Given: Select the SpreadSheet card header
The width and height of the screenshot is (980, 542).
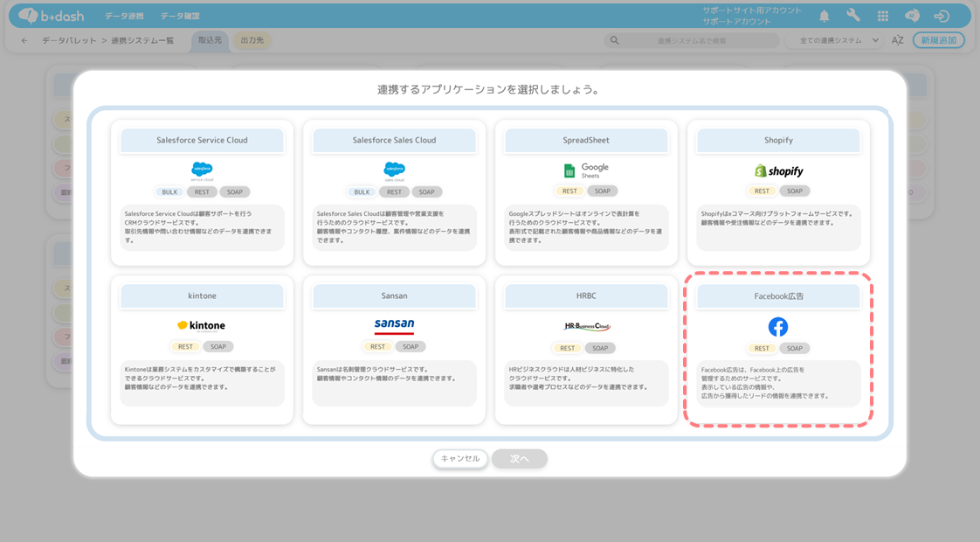Looking at the screenshot, I should point(586,140).
